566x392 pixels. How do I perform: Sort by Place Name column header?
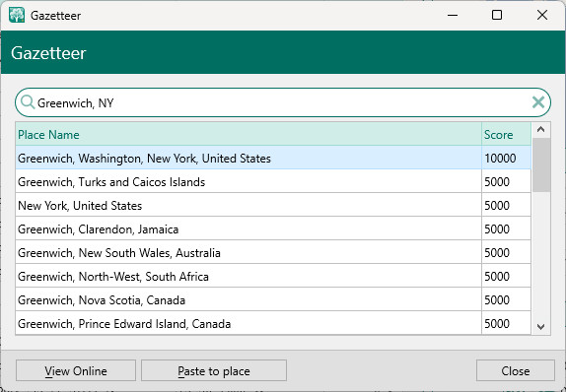248,135
